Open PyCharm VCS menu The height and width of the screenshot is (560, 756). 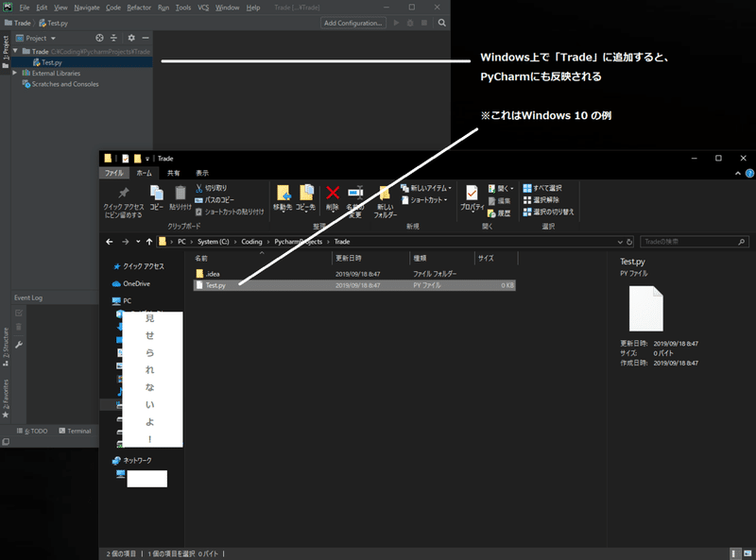(x=203, y=8)
